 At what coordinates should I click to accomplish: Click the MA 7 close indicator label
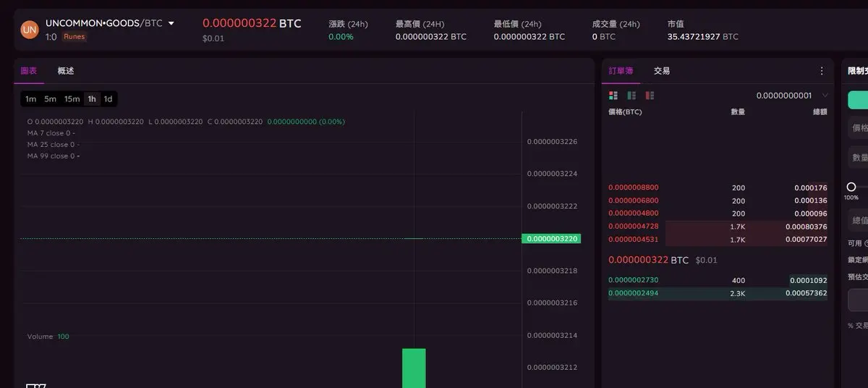coord(51,133)
